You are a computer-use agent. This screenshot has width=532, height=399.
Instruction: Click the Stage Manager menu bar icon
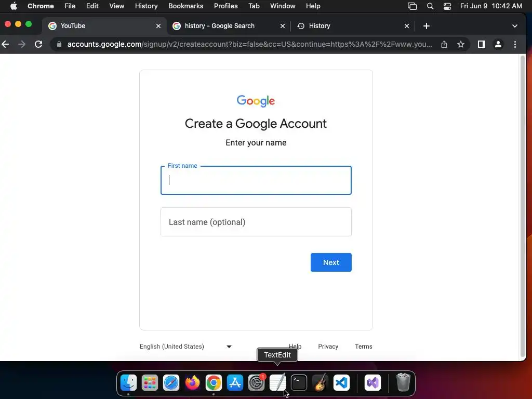pos(412,6)
